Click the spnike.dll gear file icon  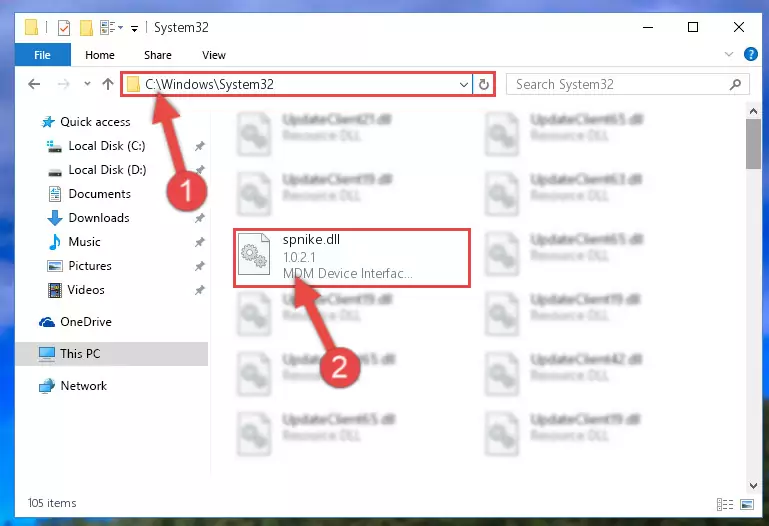[x=254, y=254]
